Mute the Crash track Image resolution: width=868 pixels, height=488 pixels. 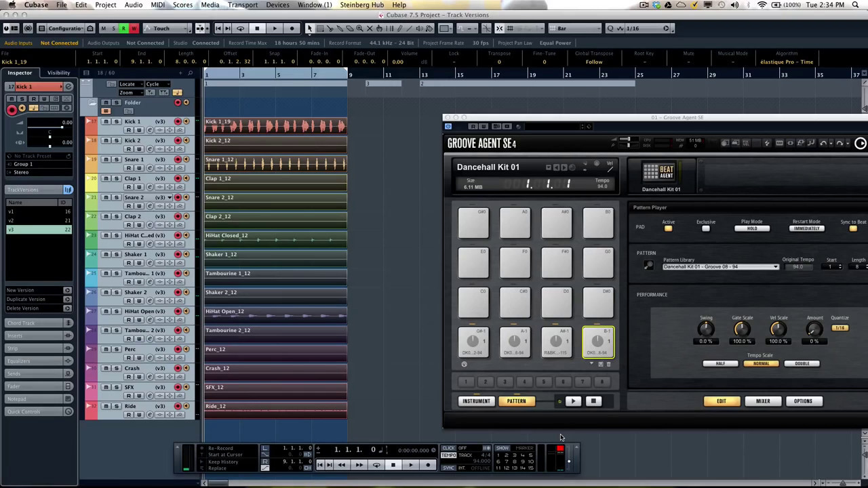pos(105,368)
